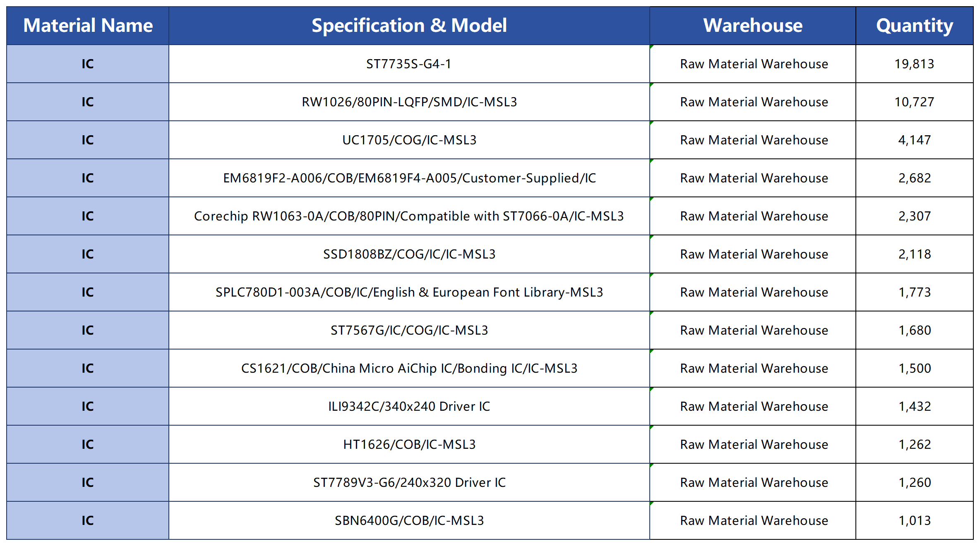Select the ST7789V3-G6 240x320 Driver IC cell
This screenshot has height=546, width=980.
(409, 482)
